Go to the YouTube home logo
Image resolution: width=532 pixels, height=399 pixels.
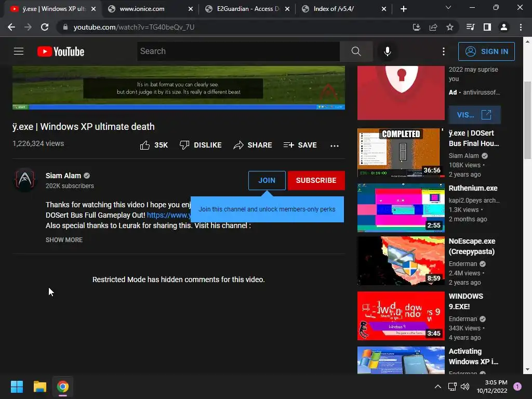pyautogui.click(x=61, y=51)
